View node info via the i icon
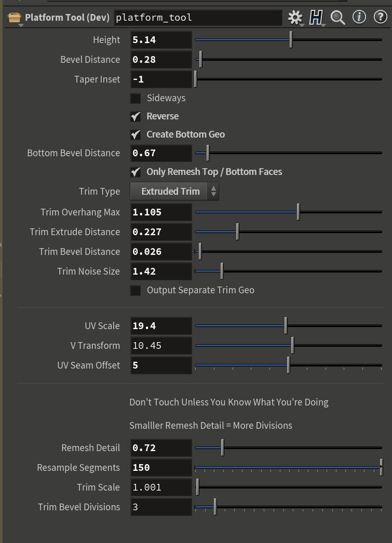Screen dimensions: 392x543 coord(359,17)
